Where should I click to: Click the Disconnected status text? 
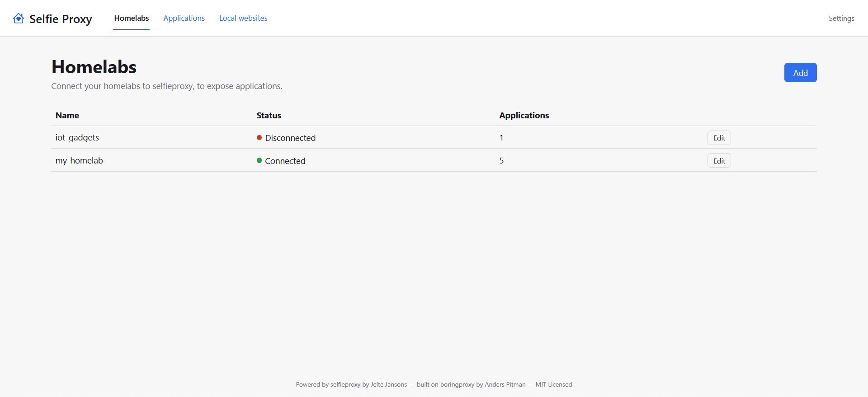point(290,138)
